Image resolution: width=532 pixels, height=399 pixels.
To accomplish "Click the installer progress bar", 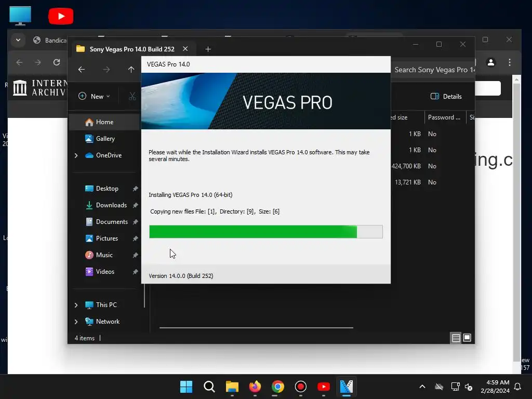I will 265,232.
